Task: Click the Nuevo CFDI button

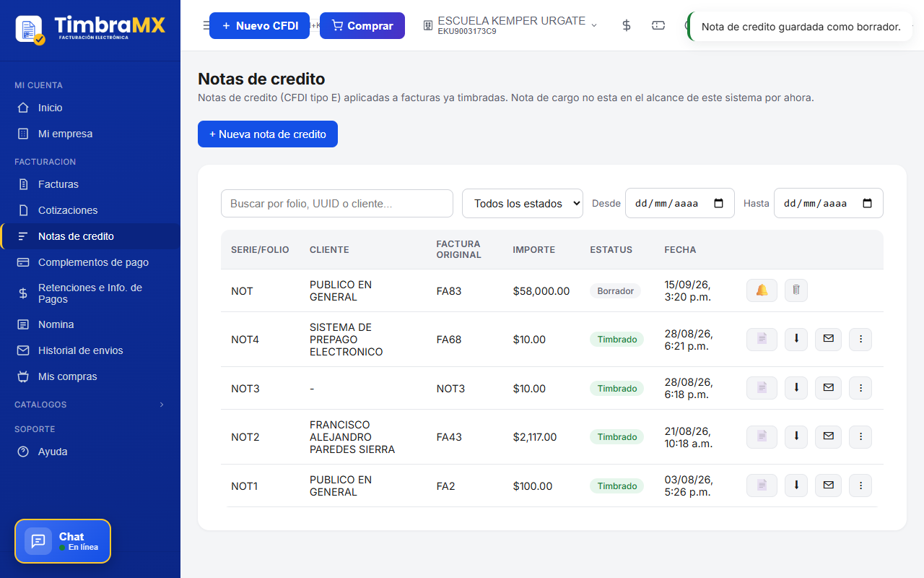Action: 259,25
